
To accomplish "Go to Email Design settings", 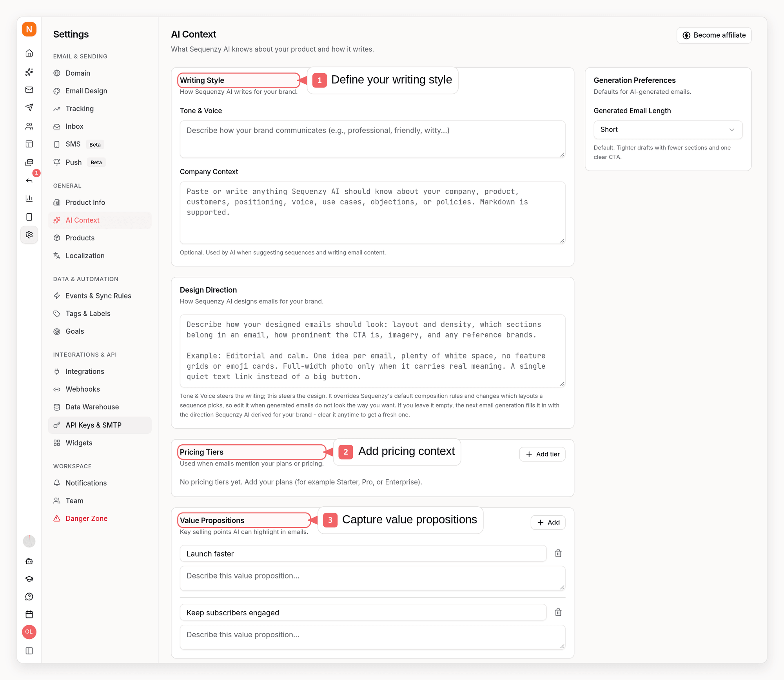I will [x=100, y=91].
